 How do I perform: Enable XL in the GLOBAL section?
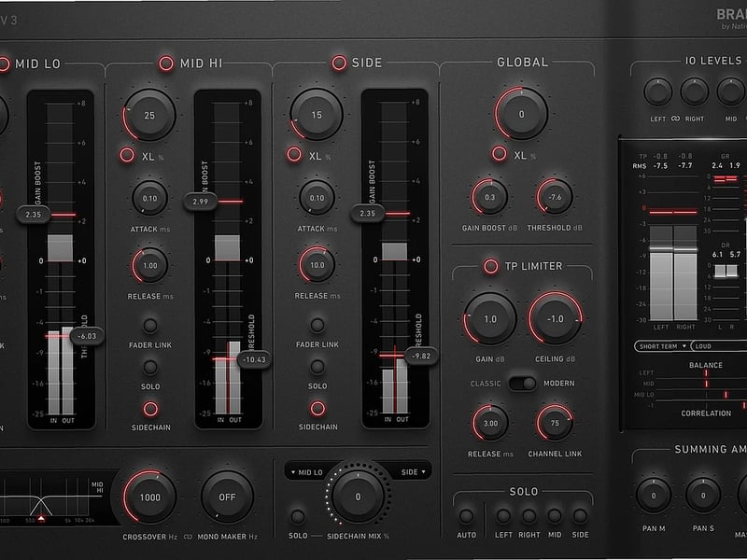[x=498, y=153]
